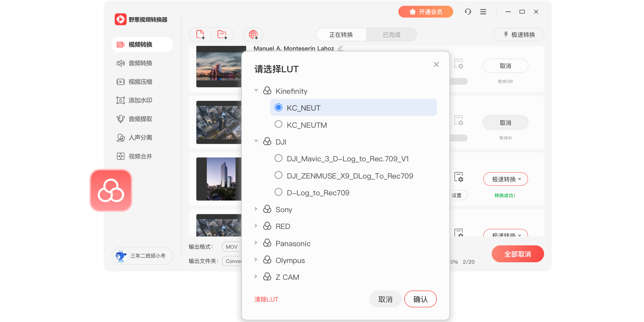This screenshot has width=644, height=322.
Task: Open the hamburger menu icon
Action: (x=483, y=12)
